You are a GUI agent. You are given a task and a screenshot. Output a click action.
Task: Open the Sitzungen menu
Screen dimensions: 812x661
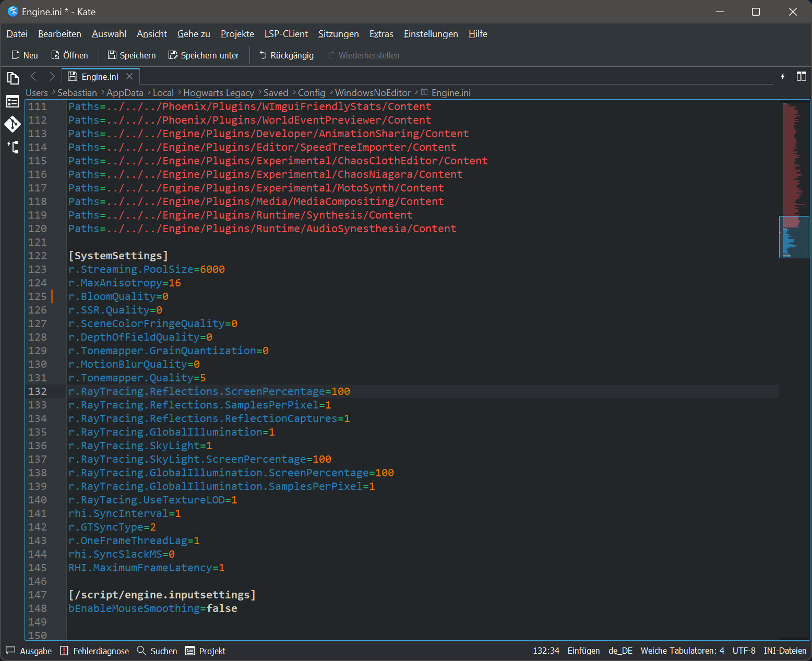pyautogui.click(x=339, y=34)
